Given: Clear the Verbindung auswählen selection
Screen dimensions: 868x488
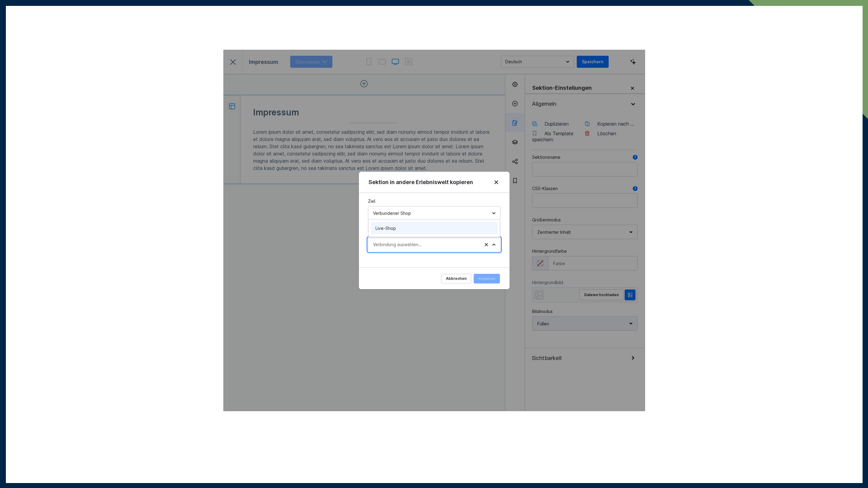Looking at the screenshot, I should point(486,245).
